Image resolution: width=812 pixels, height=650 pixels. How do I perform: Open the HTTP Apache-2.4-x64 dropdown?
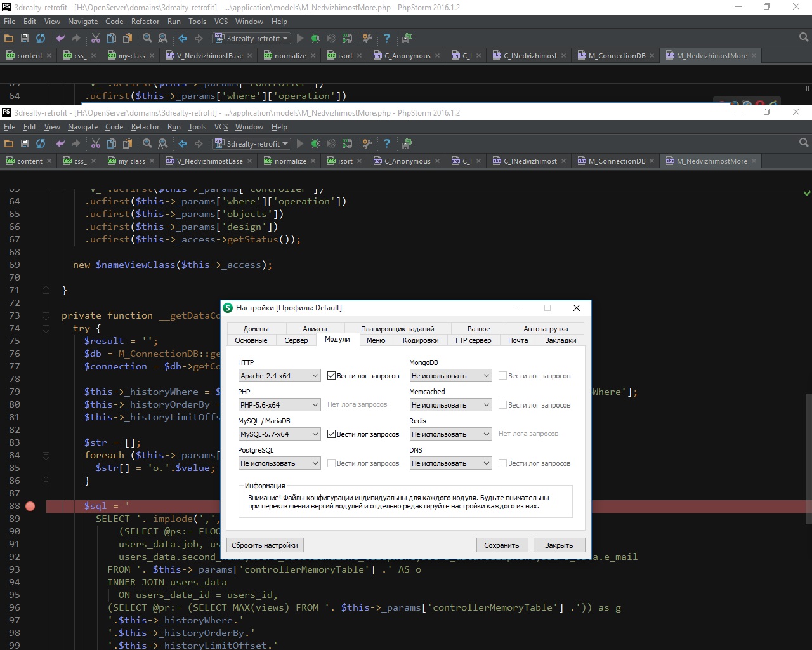[279, 376]
